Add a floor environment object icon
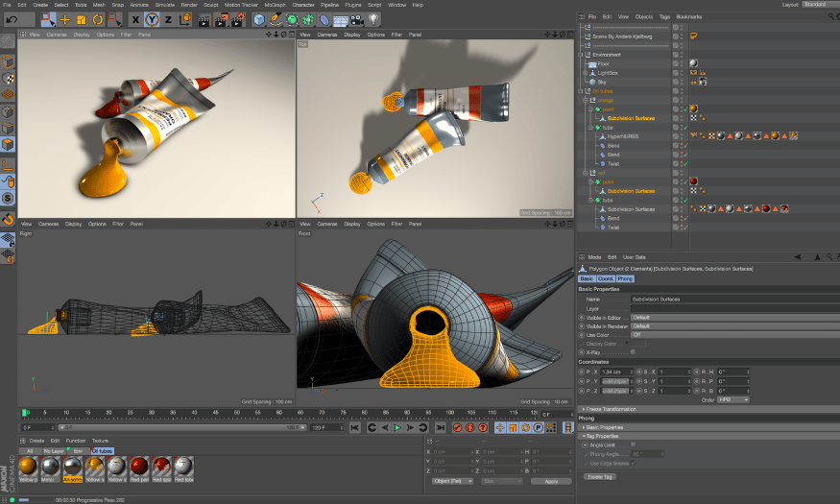 341,20
